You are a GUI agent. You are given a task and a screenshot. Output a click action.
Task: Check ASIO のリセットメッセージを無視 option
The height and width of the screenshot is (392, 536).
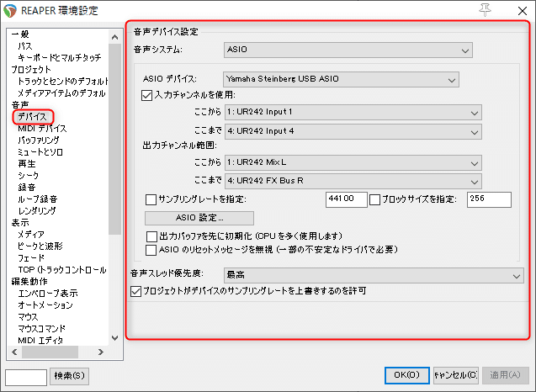[x=151, y=250]
